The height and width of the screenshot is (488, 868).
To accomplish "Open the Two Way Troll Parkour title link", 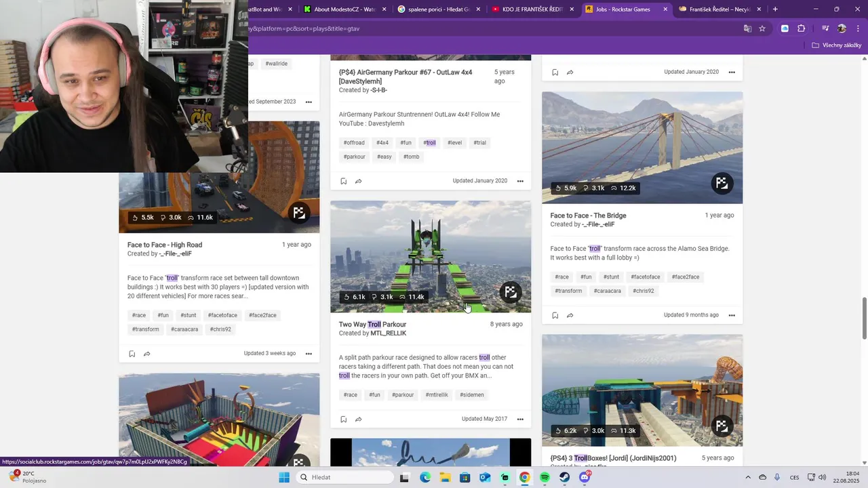I will (x=372, y=325).
